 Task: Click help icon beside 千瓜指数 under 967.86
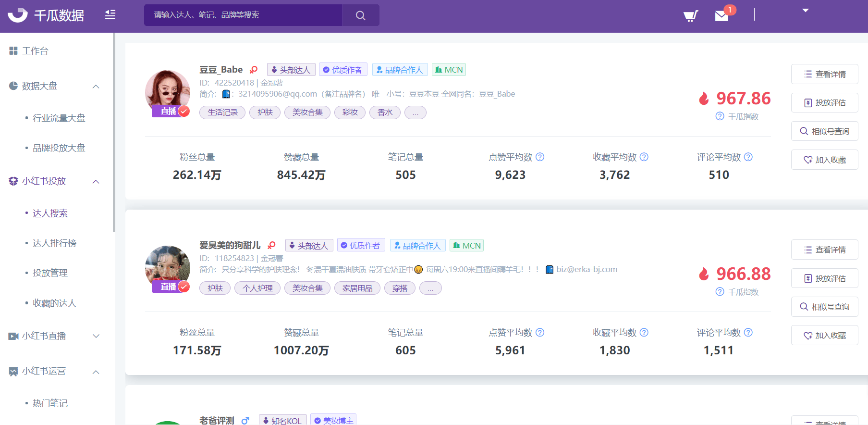(720, 116)
